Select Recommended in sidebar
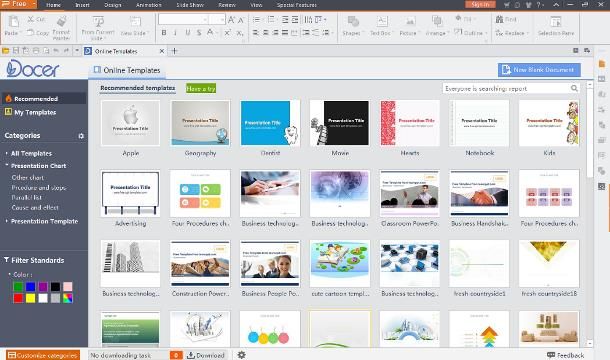 (44, 98)
